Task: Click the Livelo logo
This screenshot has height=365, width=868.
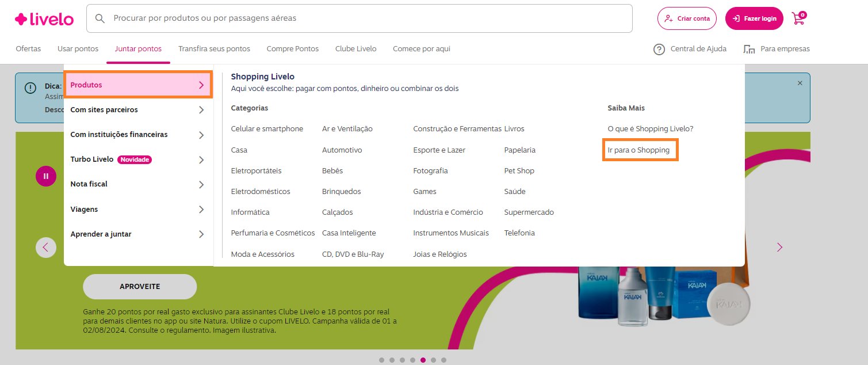Action: click(x=44, y=19)
